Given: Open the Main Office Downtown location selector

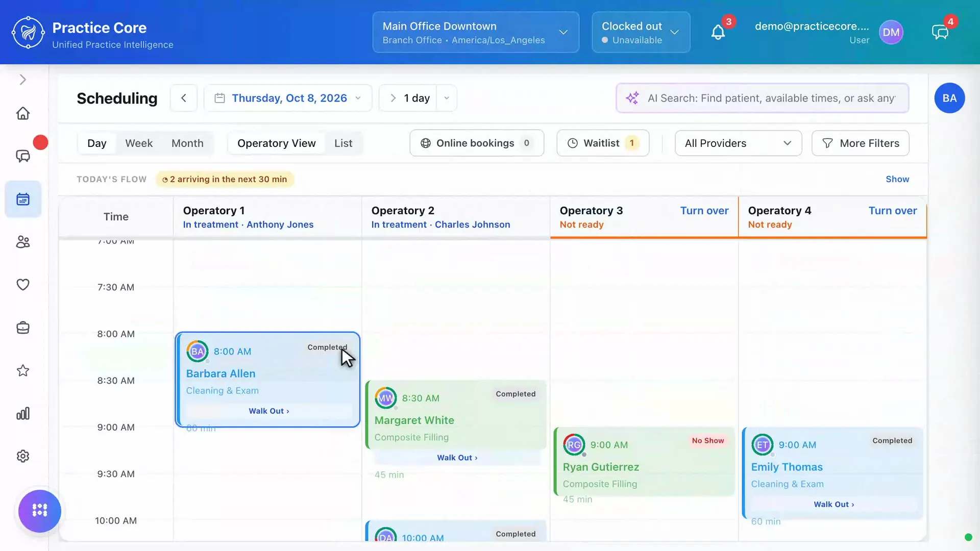Looking at the screenshot, I should point(476,32).
